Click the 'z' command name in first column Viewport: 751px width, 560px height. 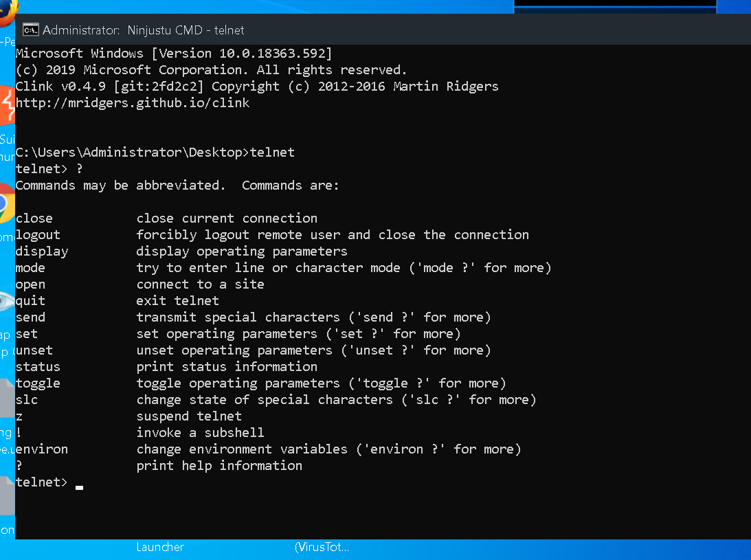coord(19,416)
